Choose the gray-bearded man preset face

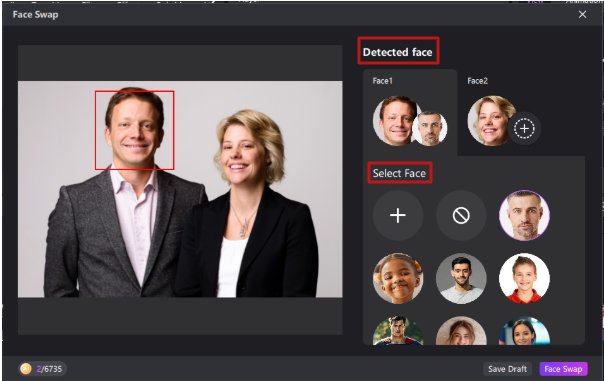[524, 215]
